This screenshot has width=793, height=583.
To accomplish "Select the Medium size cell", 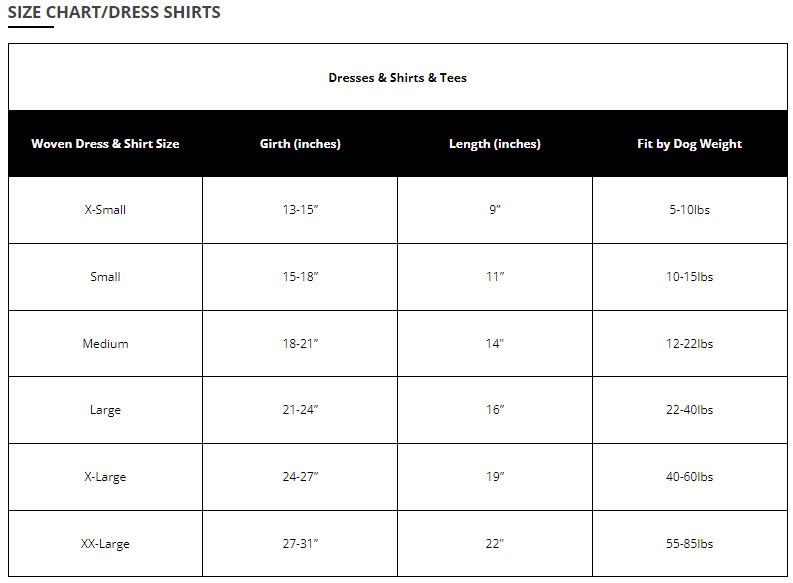I will point(105,344).
